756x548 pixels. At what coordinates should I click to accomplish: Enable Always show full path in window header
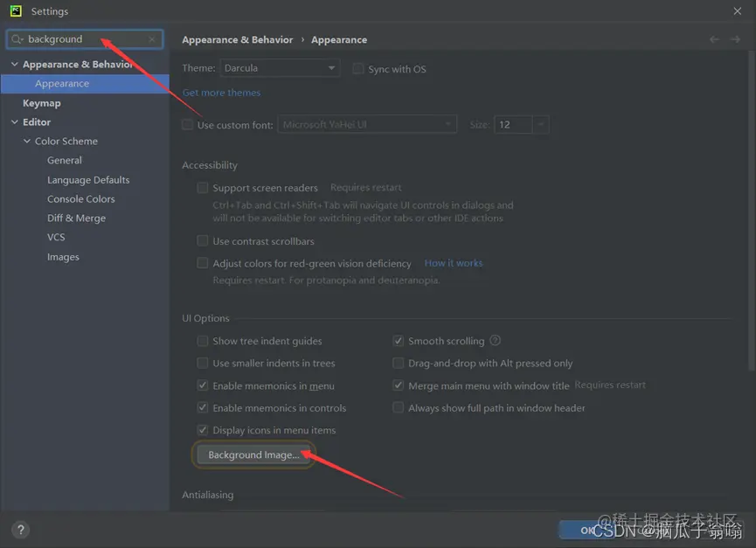pos(399,408)
